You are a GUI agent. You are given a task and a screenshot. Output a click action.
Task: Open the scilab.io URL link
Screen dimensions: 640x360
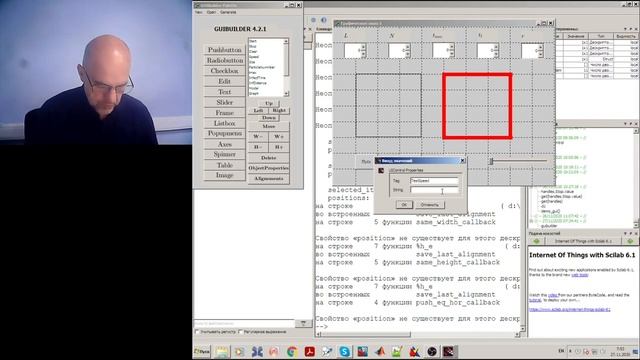(569, 309)
